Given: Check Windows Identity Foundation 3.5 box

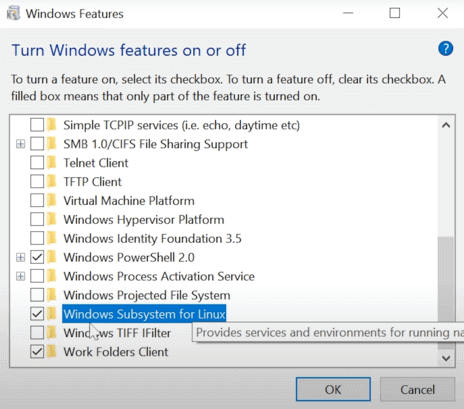Looking at the screenshot, I should pyautogui.click(x=37, y=238).
